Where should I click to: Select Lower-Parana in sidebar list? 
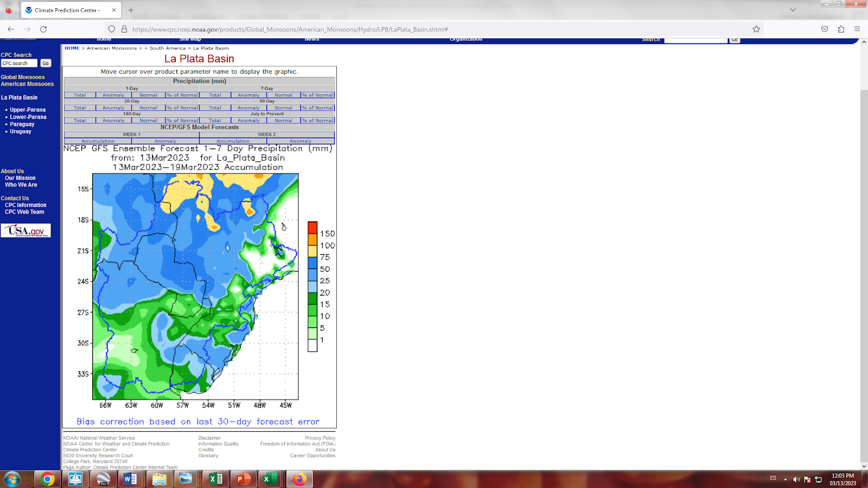(28, 117)
